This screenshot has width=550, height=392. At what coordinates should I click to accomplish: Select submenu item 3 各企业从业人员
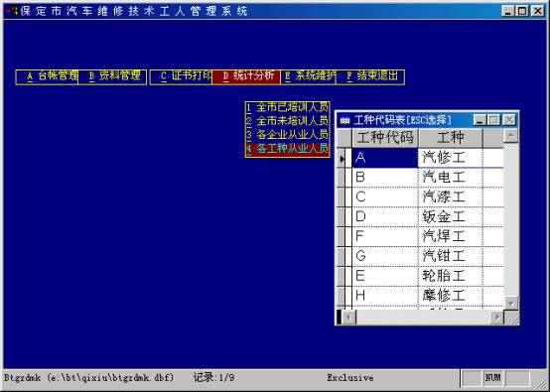pyautogui.click(x=287, y=135)
